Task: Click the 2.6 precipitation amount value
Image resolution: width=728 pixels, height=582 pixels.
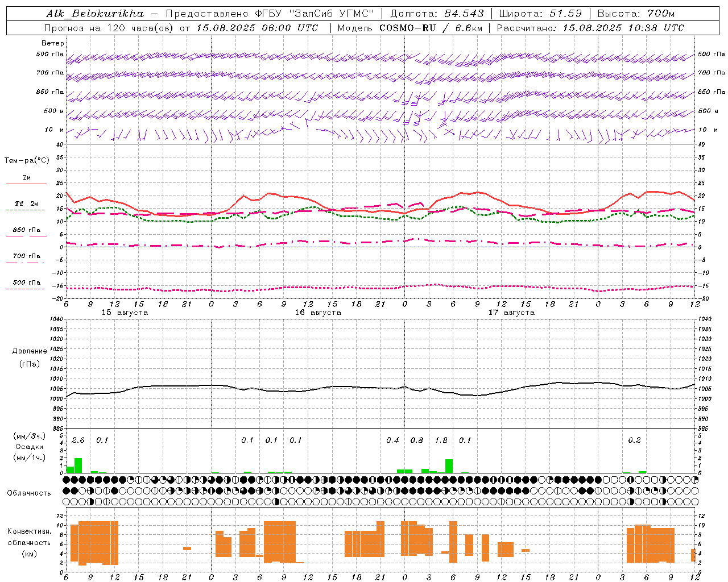Action: (78, 440)
